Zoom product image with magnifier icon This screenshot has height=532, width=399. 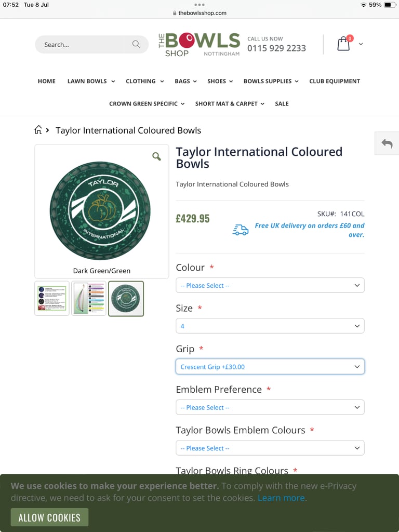click(x=156, y=156)
